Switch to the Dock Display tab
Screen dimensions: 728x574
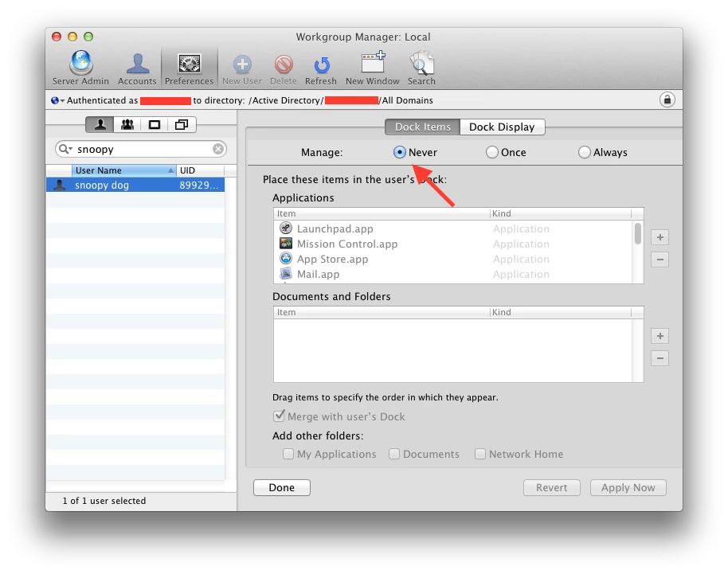coord(502,127)
